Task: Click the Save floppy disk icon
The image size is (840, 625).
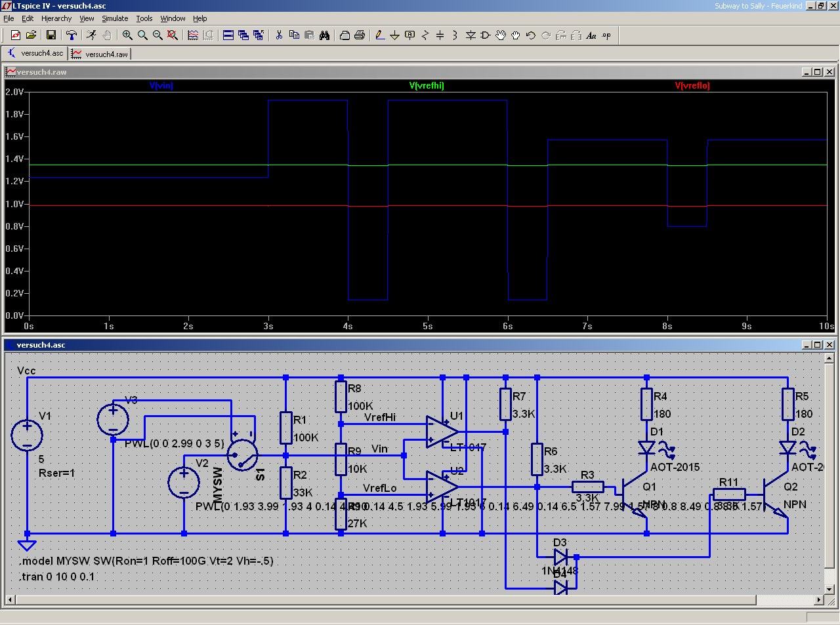Action: pyautogui.click(x=51, y=35)
